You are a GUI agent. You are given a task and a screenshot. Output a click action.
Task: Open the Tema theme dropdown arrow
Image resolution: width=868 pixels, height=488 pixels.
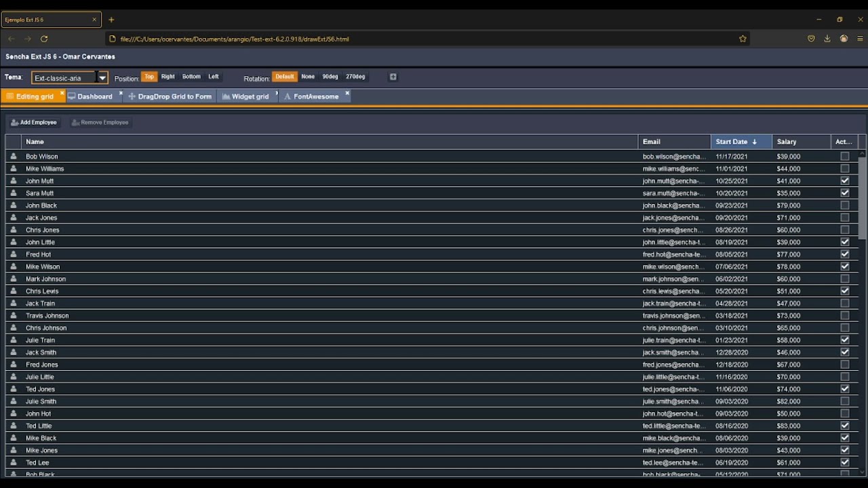point(102,78)
